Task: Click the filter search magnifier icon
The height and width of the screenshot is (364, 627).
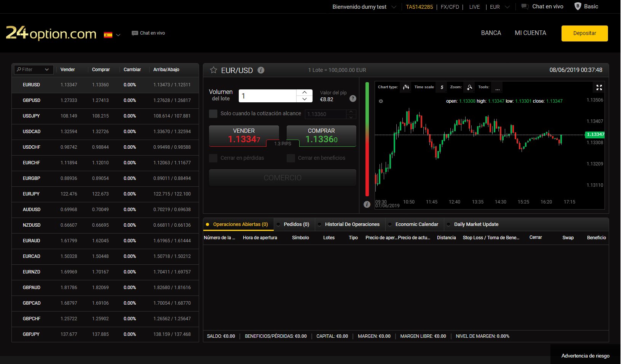Action: 19,69
